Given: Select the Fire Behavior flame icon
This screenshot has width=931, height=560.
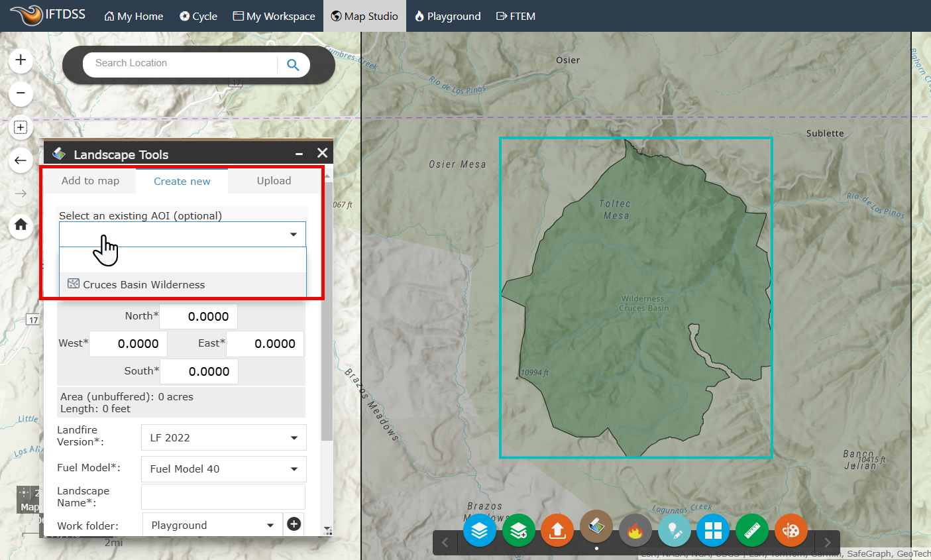Looking at the screenshot, I should coord(635,530).
